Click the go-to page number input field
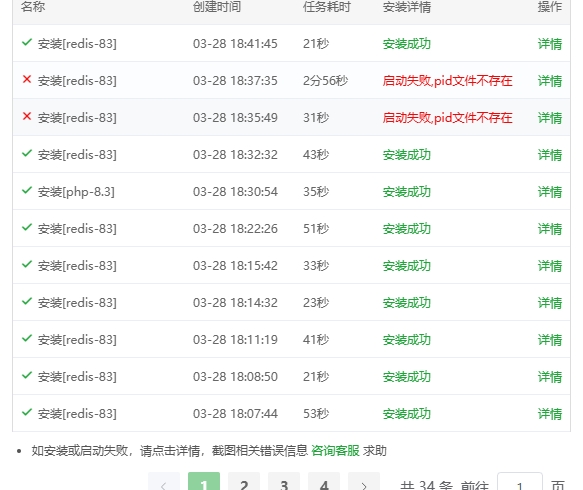The height and width of the screenshot is (490, 583). [x=520, y=484]
